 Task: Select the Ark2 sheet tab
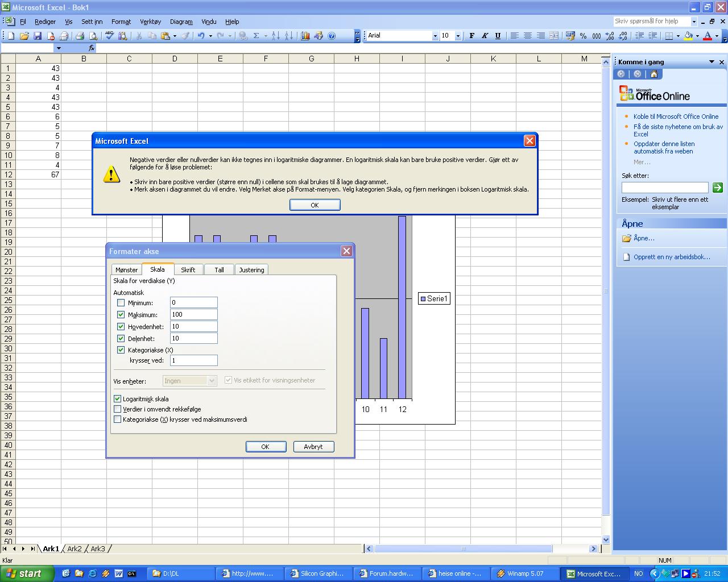click(x=75, y=549)
